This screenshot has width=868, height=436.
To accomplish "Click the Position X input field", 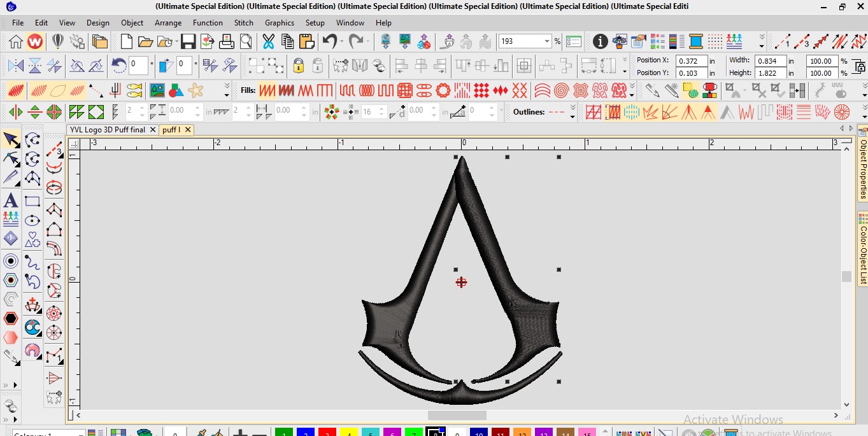I will tap(692, 61).
